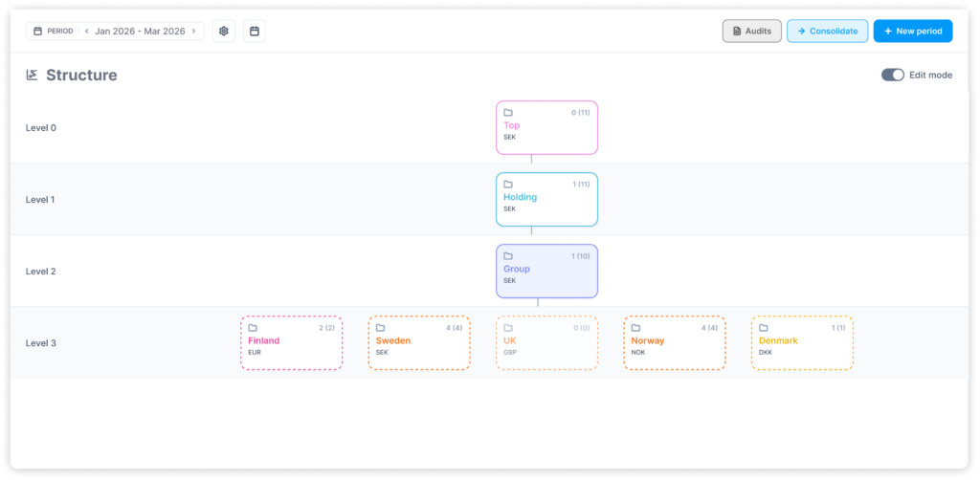Click the SEK currency on Top card
Viewport: 980px width, 480px height.
click(x=510, y=137)
